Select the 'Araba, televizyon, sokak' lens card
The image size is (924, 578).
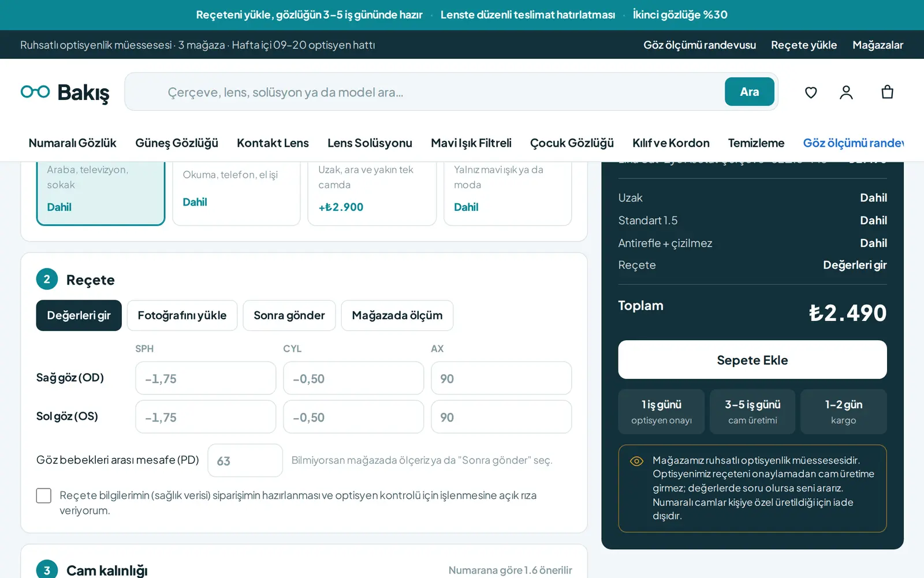pos(100,193)
